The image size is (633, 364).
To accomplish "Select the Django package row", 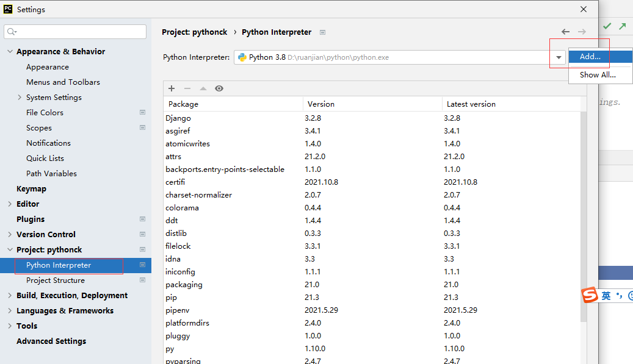I will pyautogui.click(x=372, y=118).
